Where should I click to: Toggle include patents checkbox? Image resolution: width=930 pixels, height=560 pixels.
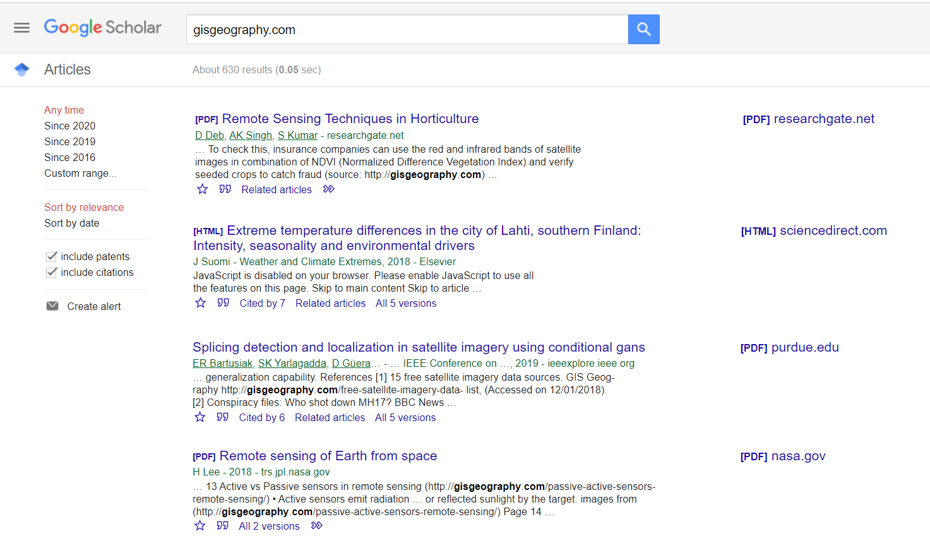click(x=52, y=256)
